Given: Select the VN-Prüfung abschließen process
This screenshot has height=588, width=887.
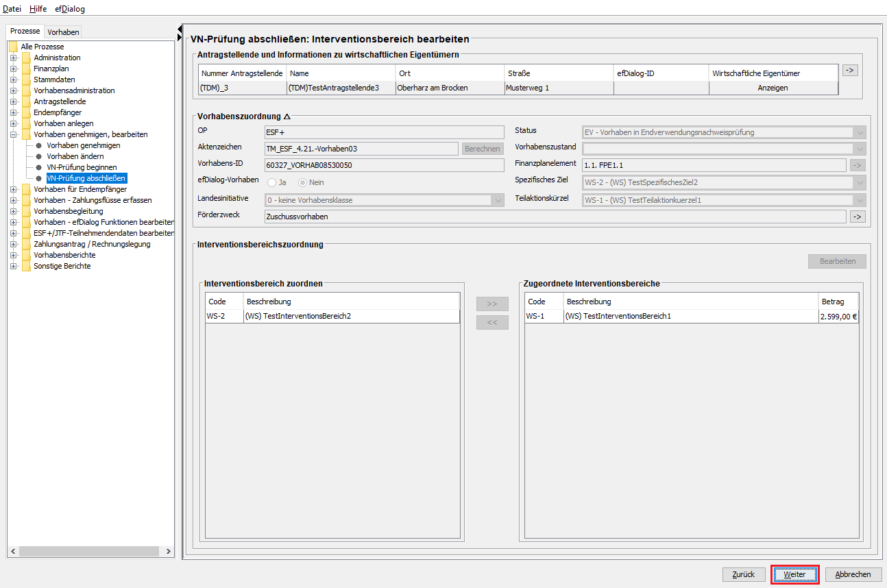Looking at the screenshot, I should tap(86, 178).
